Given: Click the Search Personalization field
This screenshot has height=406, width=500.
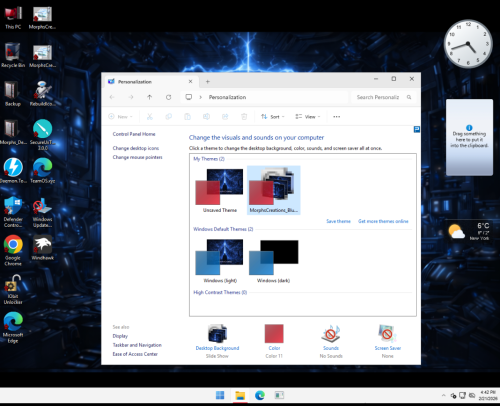Looking at the screenshot, I should [383, 97].
